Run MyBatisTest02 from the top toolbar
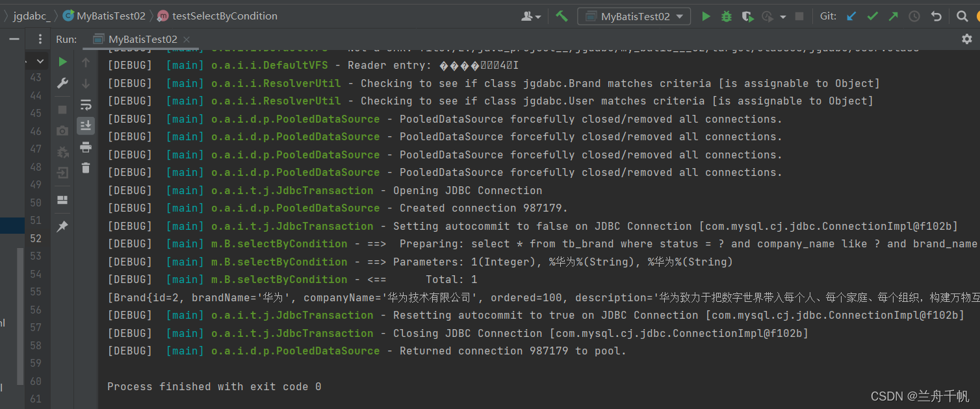 click(x=706, y=16)
